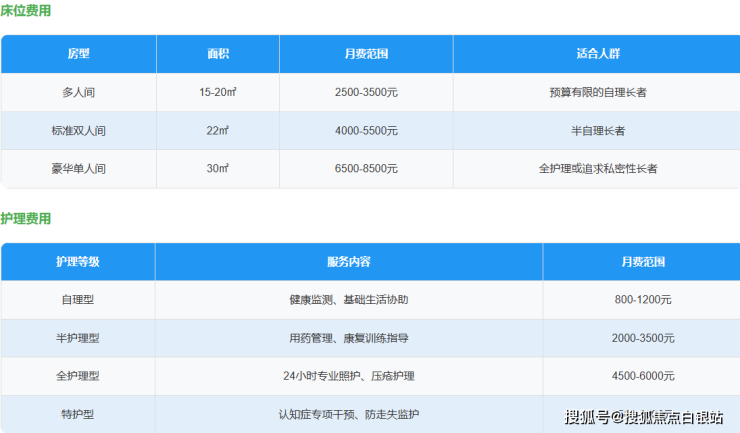
Task: Click the 6500-8500元 price cell
Action: 366,169
